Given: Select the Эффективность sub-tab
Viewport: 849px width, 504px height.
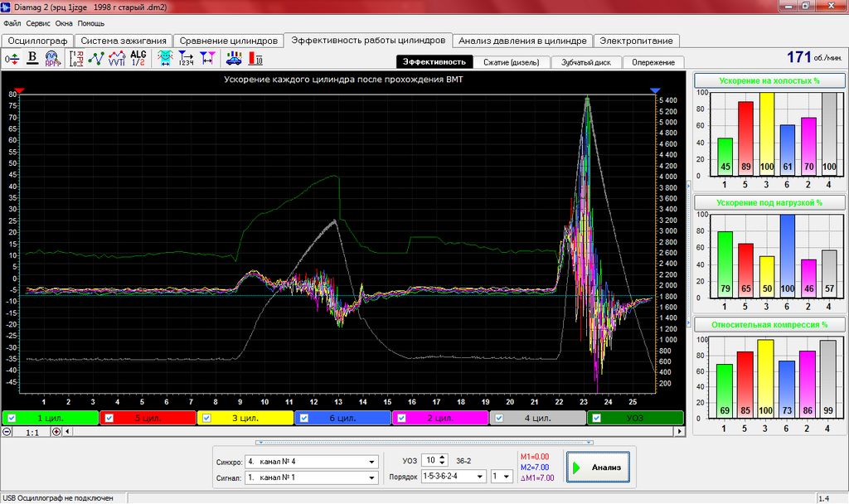Looking at the screenshot, I should [434, 62].
